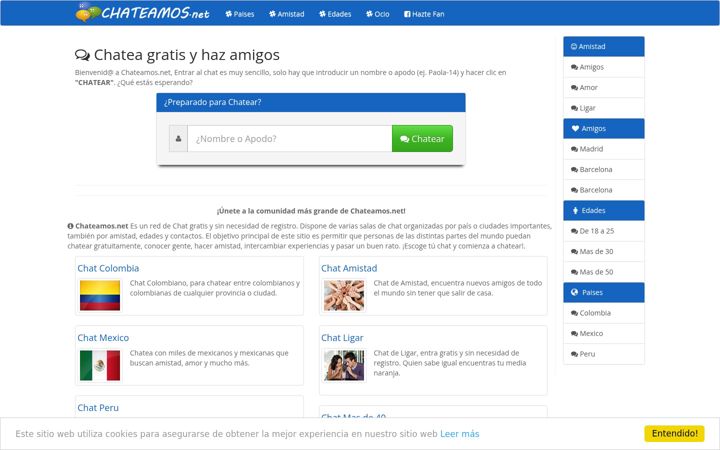
Task: Click the chat bubble icon next to Peru
Action: point(574,354)
